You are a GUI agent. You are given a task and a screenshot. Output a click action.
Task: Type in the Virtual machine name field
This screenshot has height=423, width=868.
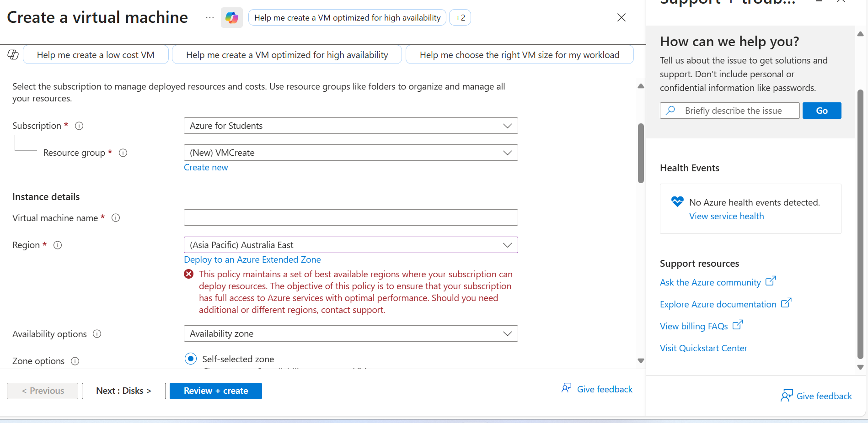point(350,218)
